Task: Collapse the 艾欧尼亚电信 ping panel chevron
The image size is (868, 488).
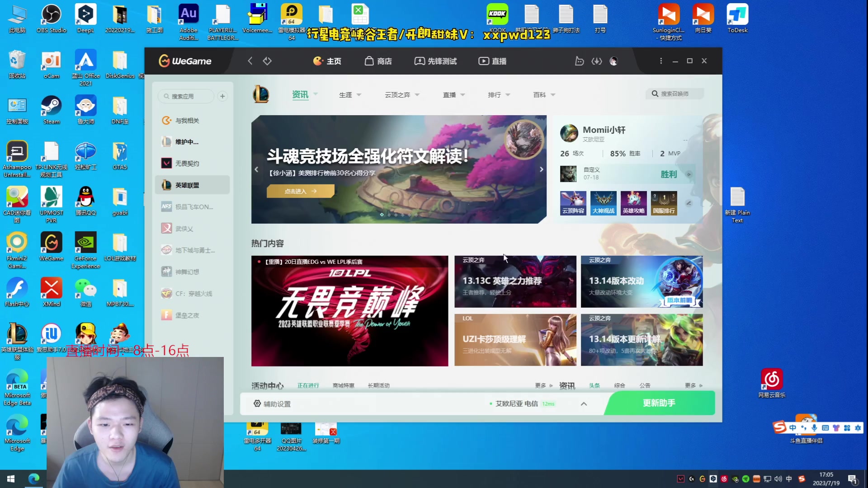Action: point(584,404)
